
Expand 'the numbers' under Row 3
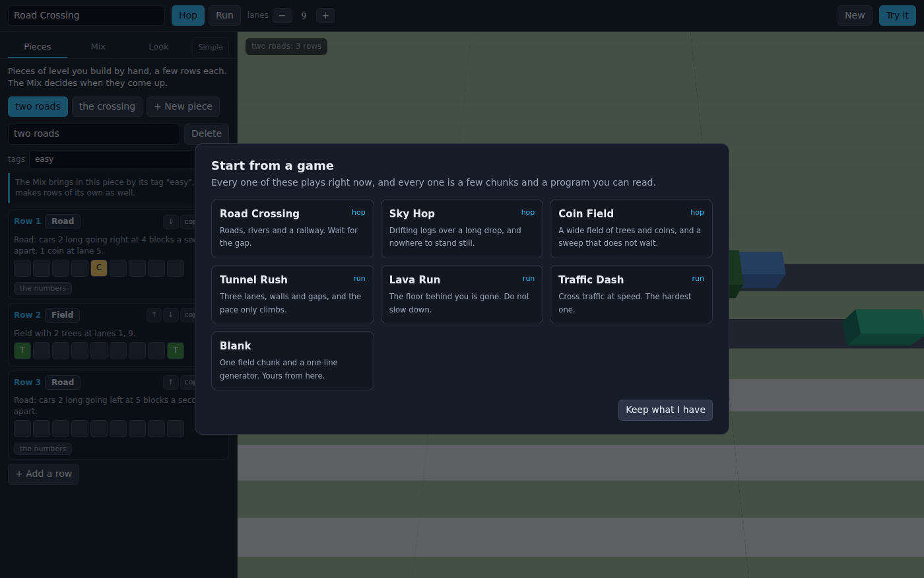tap(43, 449)
